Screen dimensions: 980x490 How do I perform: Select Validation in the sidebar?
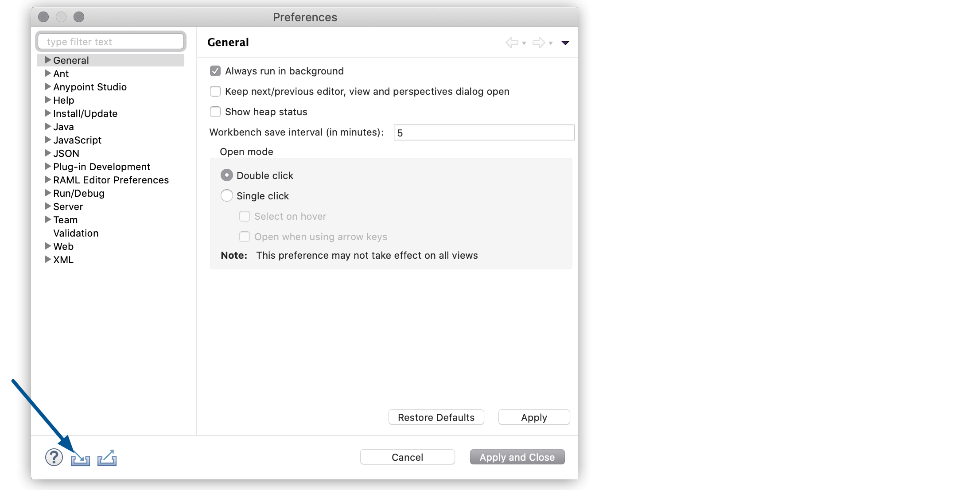(76, 233)
